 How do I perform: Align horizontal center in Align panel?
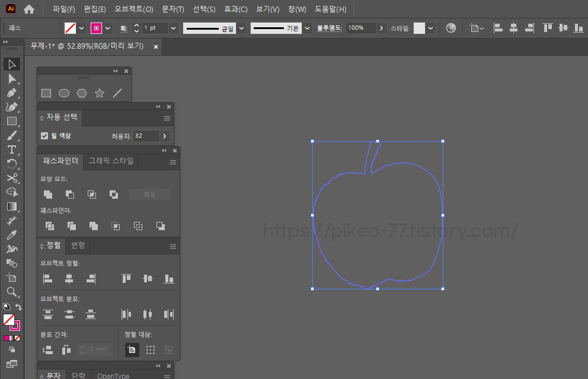click(69, 278)
